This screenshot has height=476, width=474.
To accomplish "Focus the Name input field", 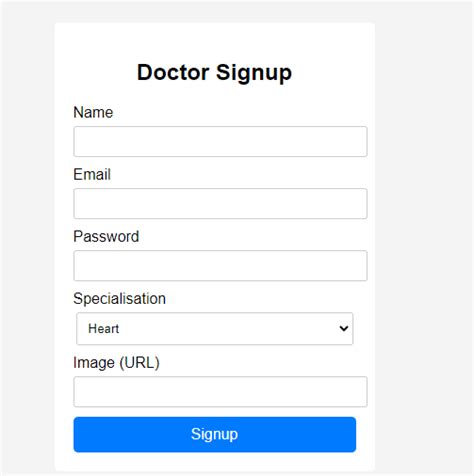I will pyautogui.click(x=220, y=141).
